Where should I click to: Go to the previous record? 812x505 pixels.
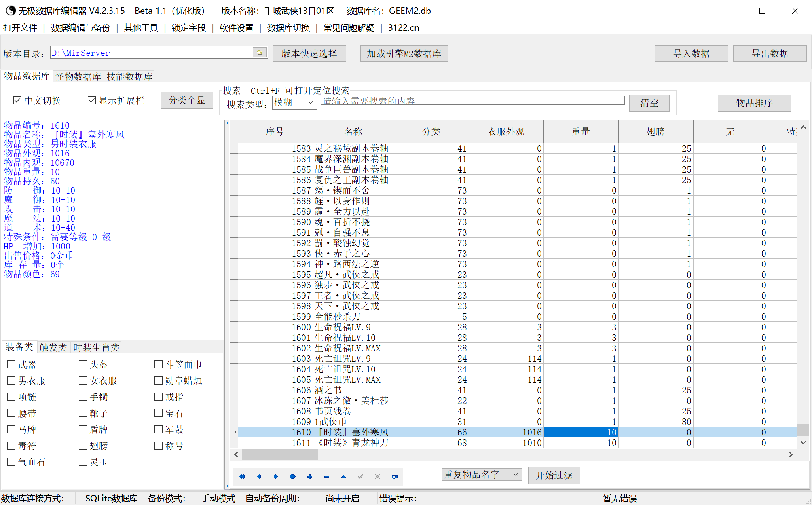tap(259, 477)
